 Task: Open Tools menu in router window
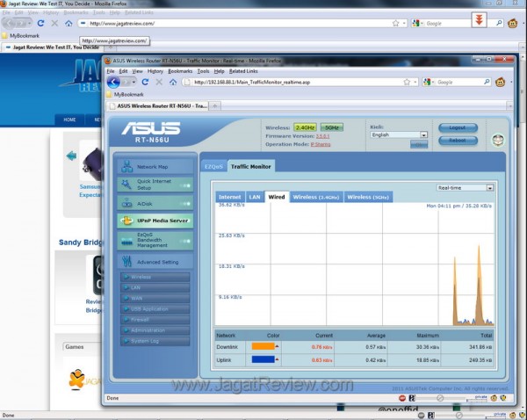203,71
